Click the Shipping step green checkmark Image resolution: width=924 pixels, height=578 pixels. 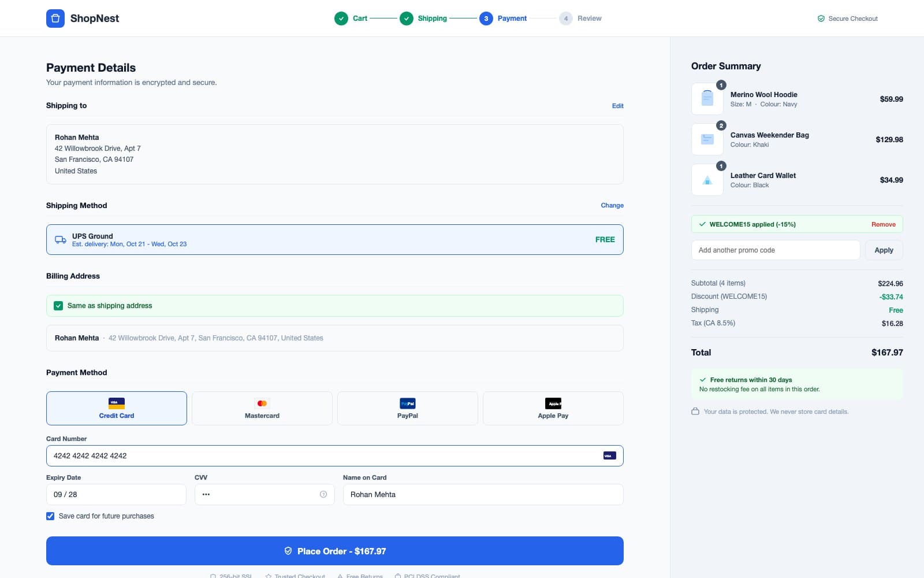(407, 18)
